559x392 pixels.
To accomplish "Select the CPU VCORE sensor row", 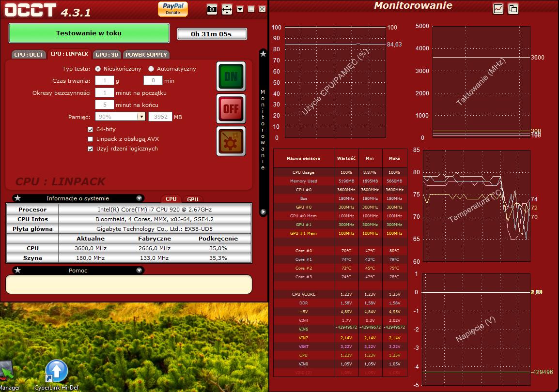I will click(x=340, y=294).
